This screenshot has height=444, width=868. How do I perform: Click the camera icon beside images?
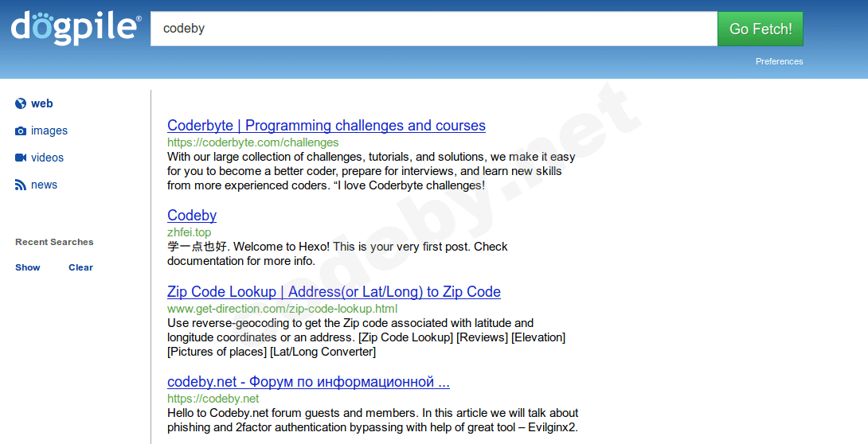(21, 131)
